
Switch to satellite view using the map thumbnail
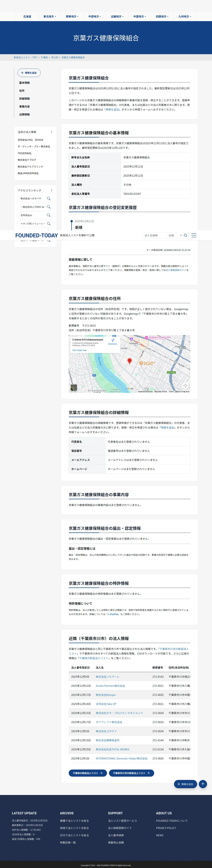[74, 388]
